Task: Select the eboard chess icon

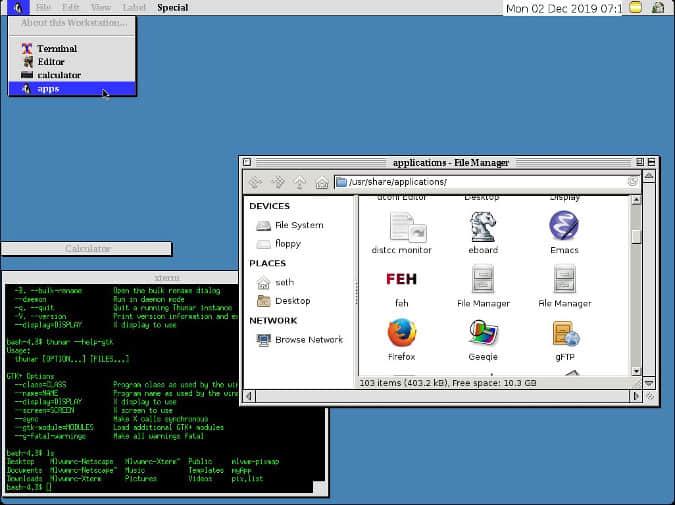Action: 483,226
